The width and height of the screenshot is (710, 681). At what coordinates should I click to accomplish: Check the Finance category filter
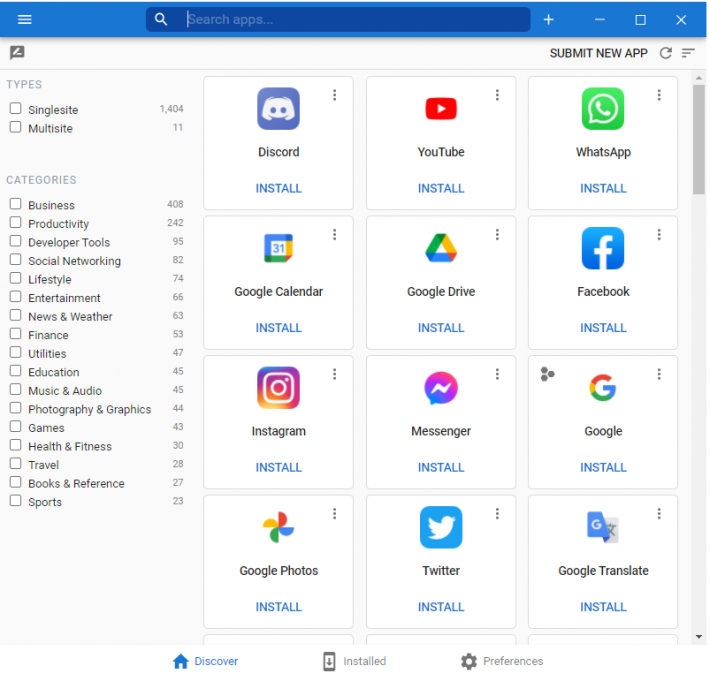pyautogui.click(x=15, y=334)
